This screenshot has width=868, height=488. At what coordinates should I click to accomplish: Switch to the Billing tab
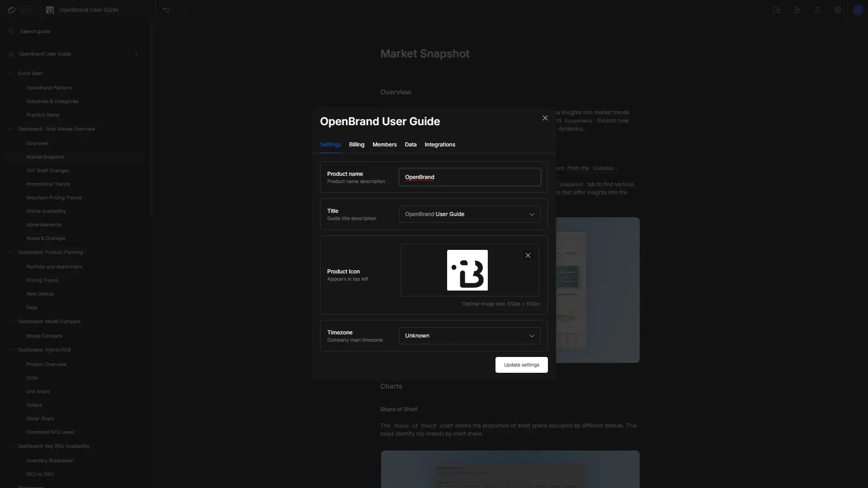(x=356, y=144)
